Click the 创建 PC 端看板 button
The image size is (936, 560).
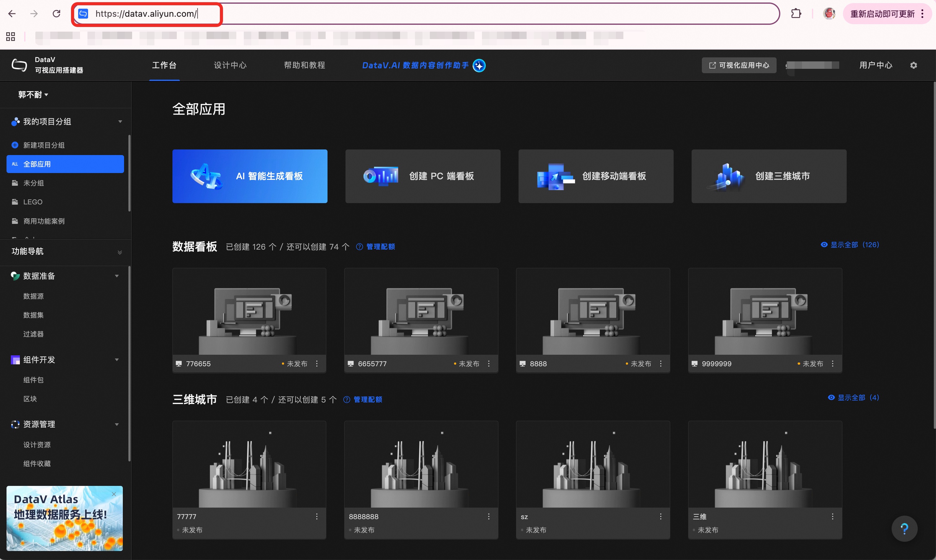tap(422, 176)
